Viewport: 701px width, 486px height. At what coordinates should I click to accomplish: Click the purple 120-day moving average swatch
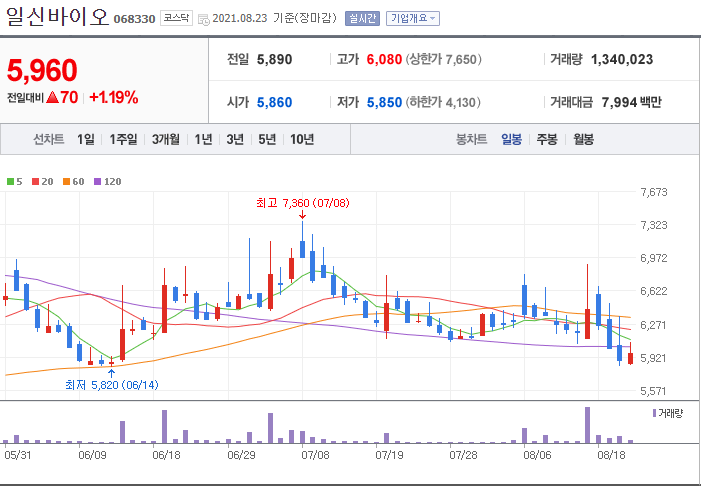coord(97,182)
